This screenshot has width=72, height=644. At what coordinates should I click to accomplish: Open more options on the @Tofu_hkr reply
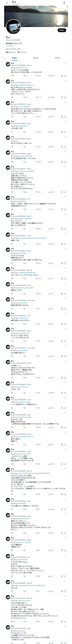pos(65,63)
